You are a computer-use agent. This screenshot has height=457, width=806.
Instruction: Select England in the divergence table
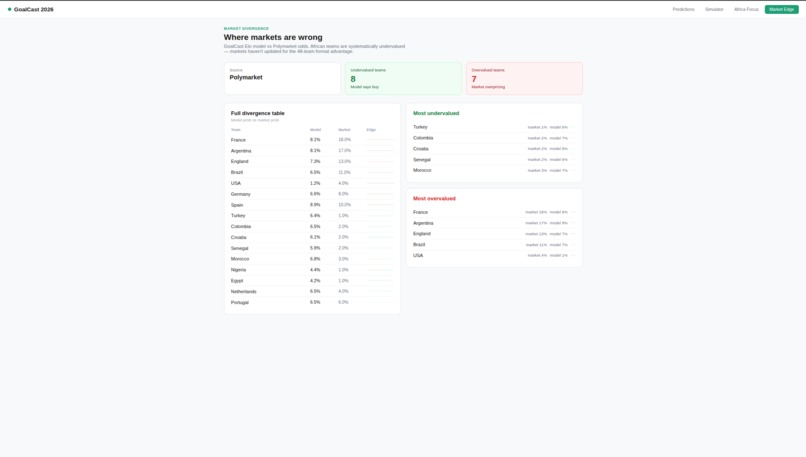pos(312,161)
